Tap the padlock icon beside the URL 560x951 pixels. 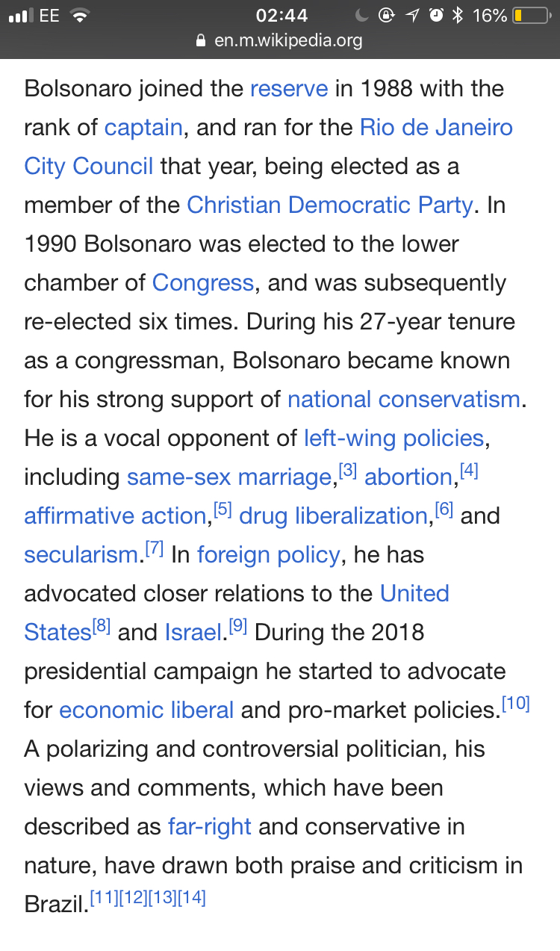[x=200, y=40]
